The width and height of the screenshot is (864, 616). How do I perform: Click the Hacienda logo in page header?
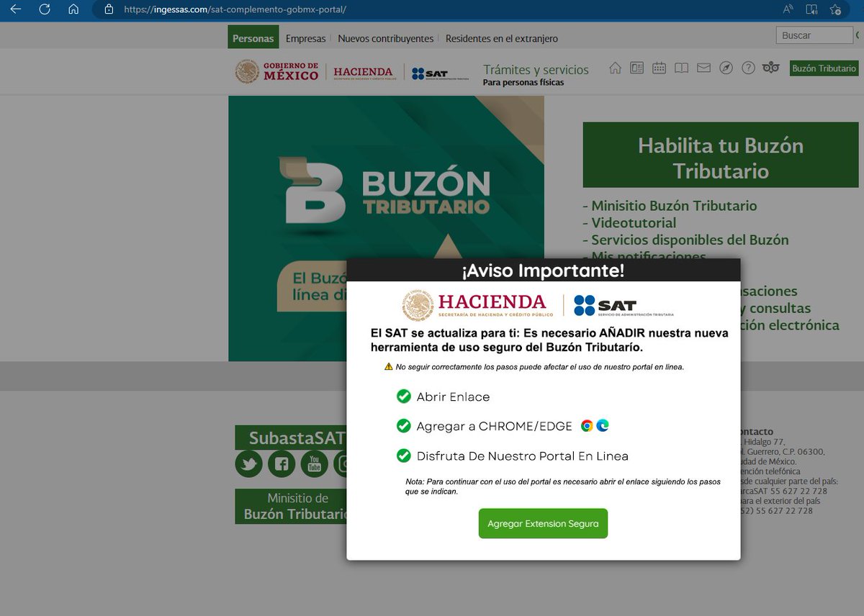[x=364, y=72]
